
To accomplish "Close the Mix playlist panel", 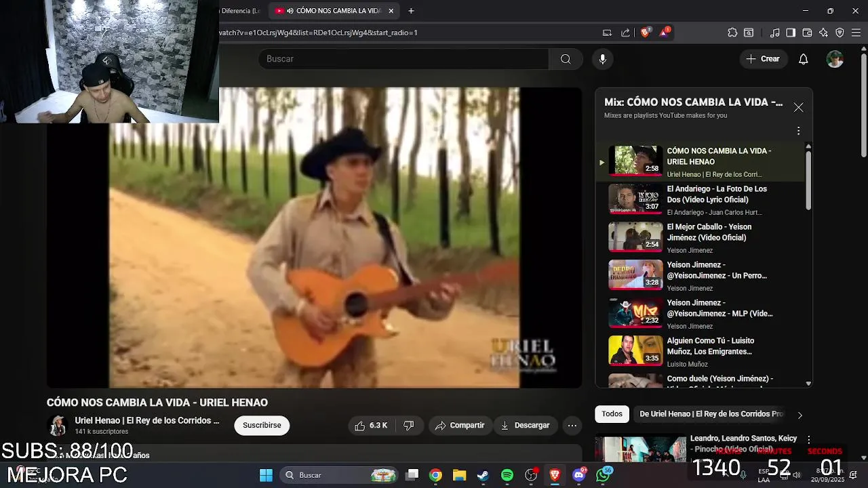I will pyautogui.click(x=798, y=108).
